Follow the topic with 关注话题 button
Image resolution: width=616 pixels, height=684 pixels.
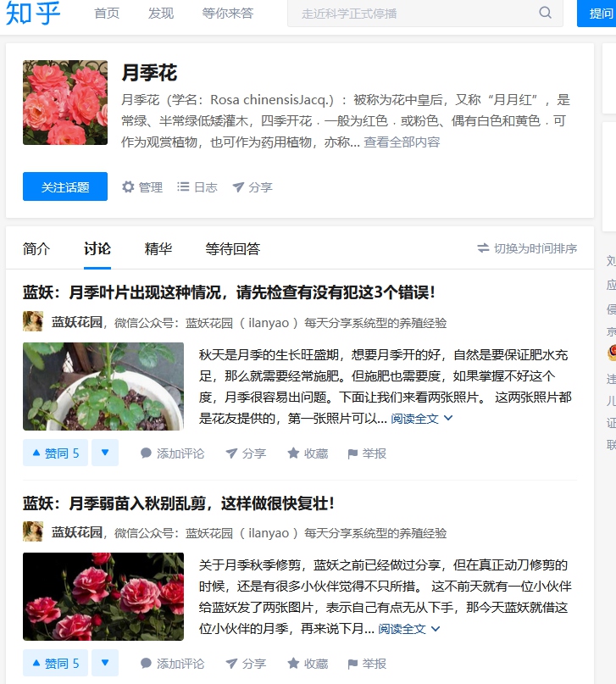[65, 186]
